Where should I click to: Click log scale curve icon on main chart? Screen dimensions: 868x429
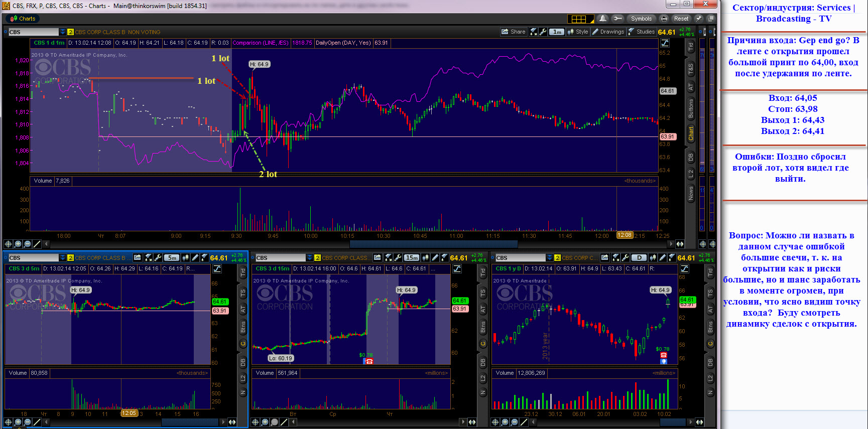tap(665, 43)
